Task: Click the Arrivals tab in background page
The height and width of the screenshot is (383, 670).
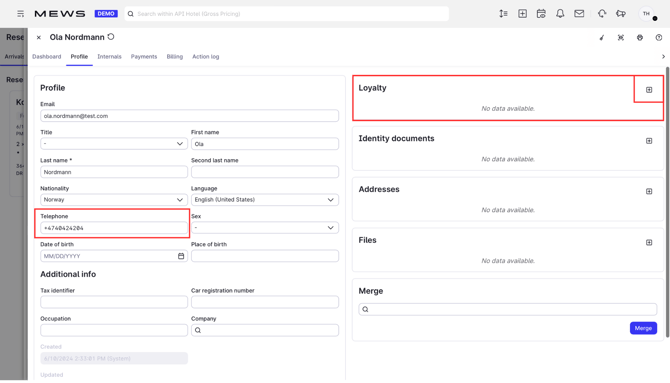Action: coord(15,56)
